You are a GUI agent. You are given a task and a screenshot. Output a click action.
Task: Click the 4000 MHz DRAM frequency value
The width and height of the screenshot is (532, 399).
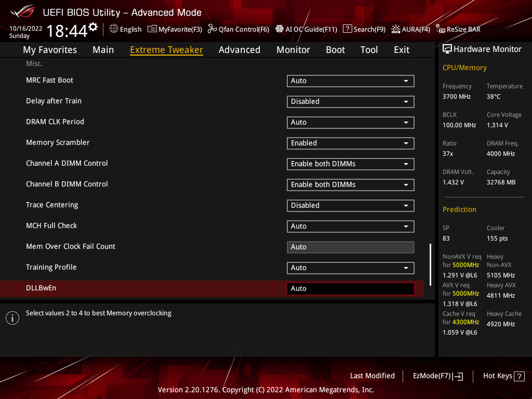pos(501,154)
